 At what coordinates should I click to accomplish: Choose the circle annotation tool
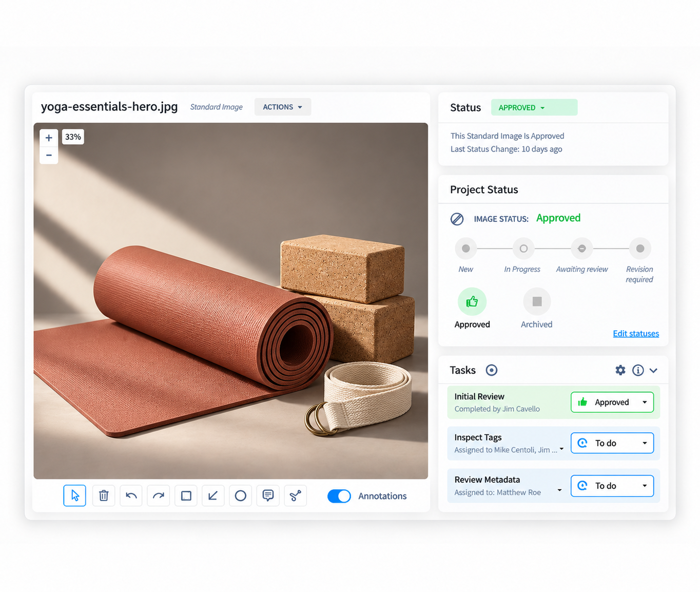[x=241, y=495]
